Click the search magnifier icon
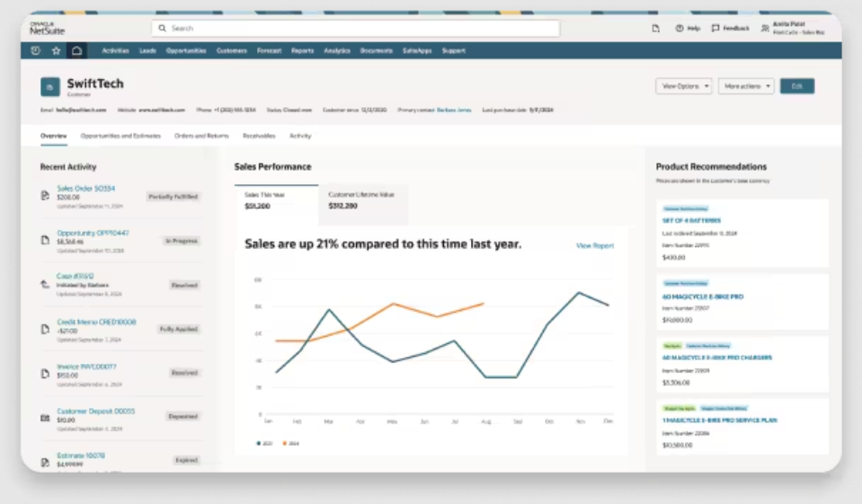The height and width of the screenshot is (504, 862). 162,28
